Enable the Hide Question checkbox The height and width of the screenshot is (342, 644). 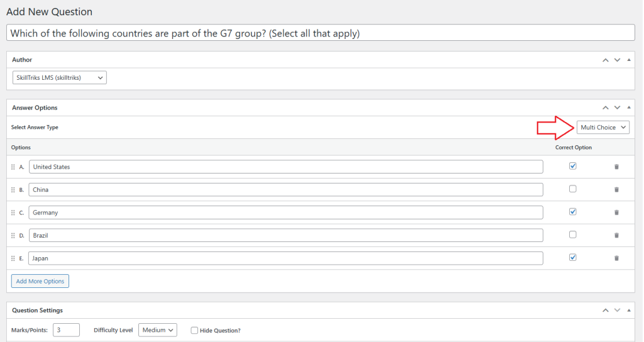click(x=194, y=330)
